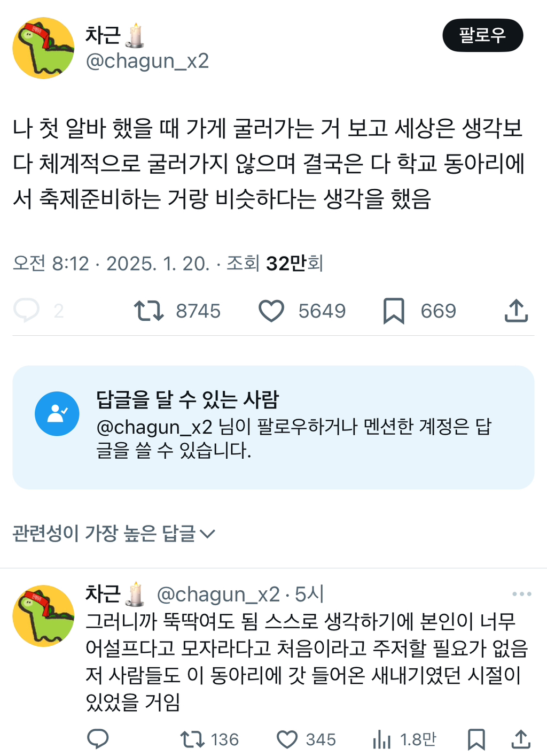Viewport: 547px width, 756px height.
Task: Open the reply author's dinosaur avatar
Action: 43,616
